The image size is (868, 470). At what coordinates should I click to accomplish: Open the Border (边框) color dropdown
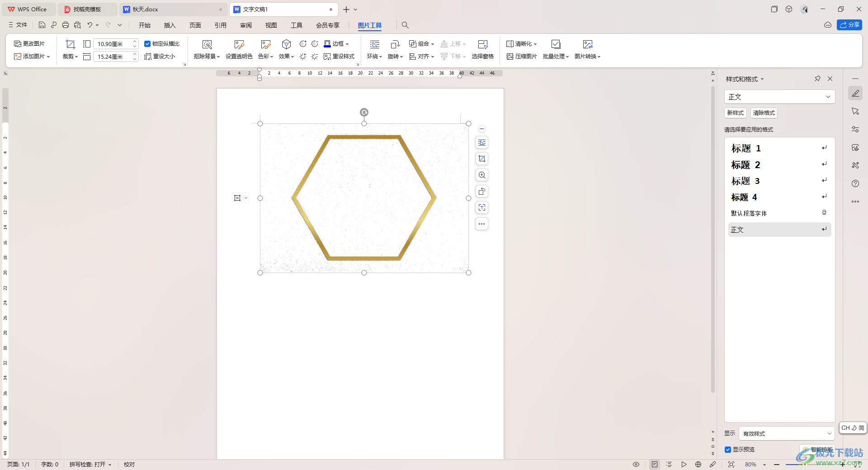[336, 44]
